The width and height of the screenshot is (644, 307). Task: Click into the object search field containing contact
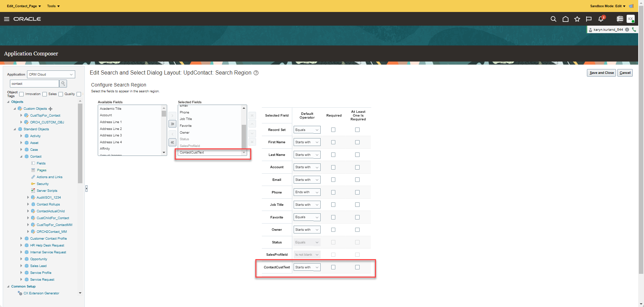35,84
